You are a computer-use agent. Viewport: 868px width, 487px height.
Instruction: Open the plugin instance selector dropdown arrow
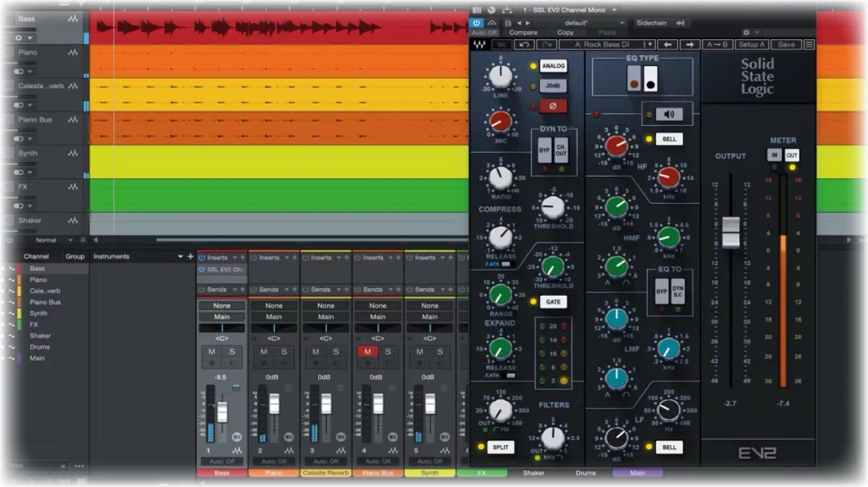pyautogui.click(x=614, y=10)
